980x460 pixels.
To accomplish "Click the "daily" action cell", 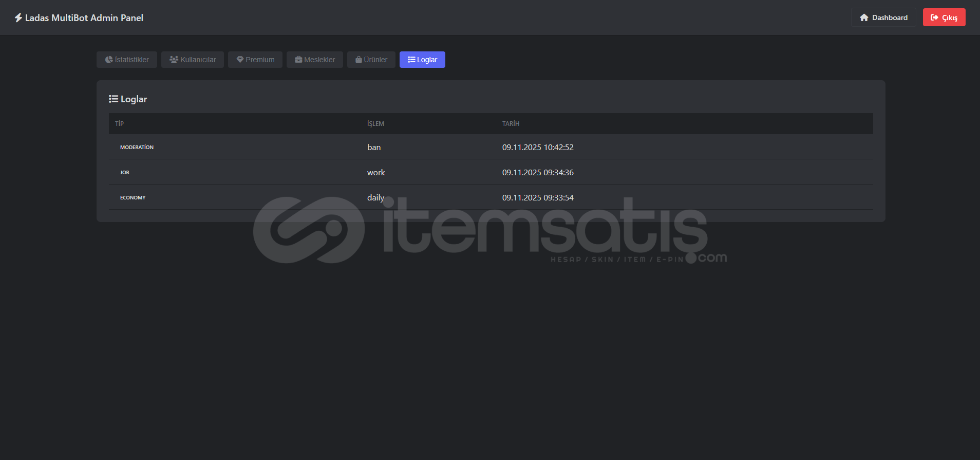I will tap(375, 198).
